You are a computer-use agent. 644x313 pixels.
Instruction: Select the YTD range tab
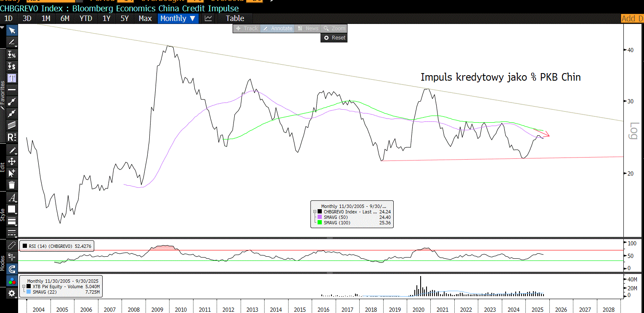pos(86,18)
